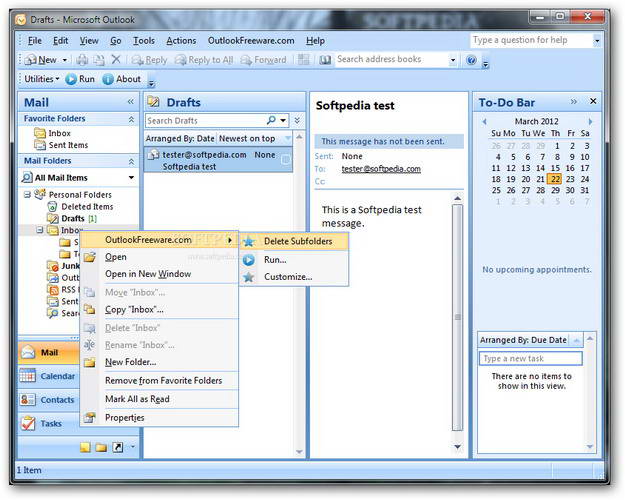Open the OutlookFreeware.com menu in menu bar
This screenshot has height=500, width=625.
click(251, 41)
